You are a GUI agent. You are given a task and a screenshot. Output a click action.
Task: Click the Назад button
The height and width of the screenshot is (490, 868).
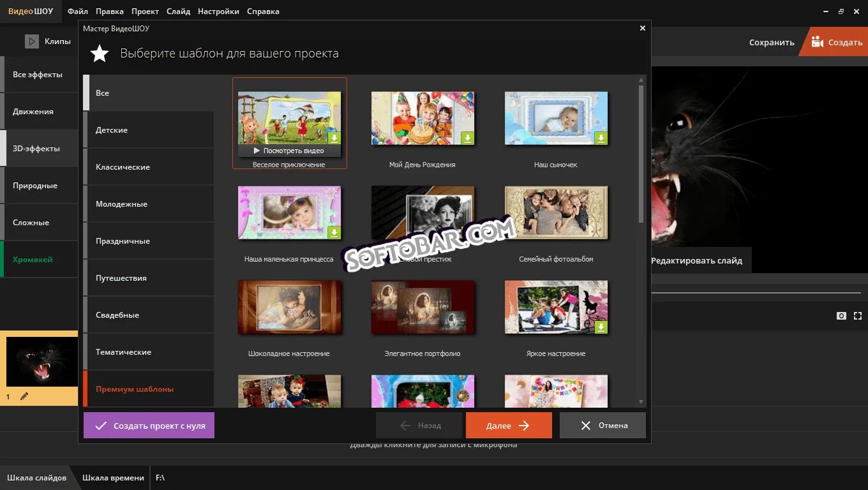(x=419, y=426)
